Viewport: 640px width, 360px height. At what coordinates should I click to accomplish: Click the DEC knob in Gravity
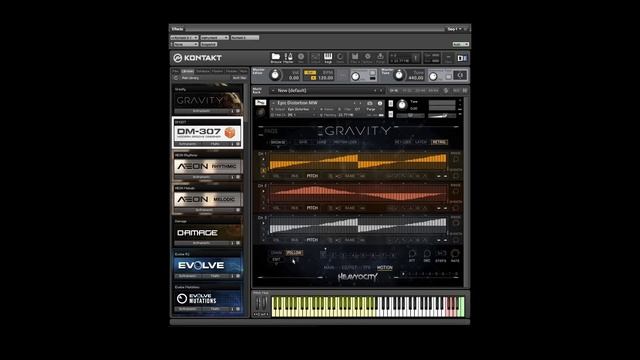point(427,254)
